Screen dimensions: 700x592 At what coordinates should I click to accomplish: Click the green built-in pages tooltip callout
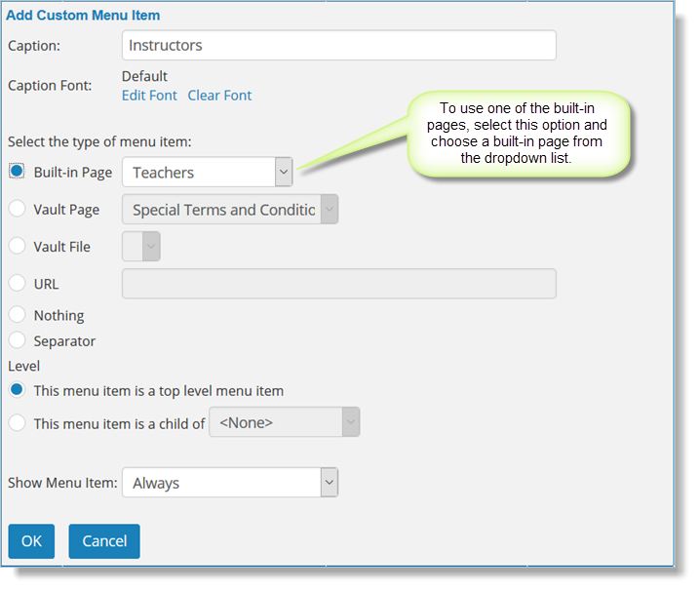coord(518,134)
